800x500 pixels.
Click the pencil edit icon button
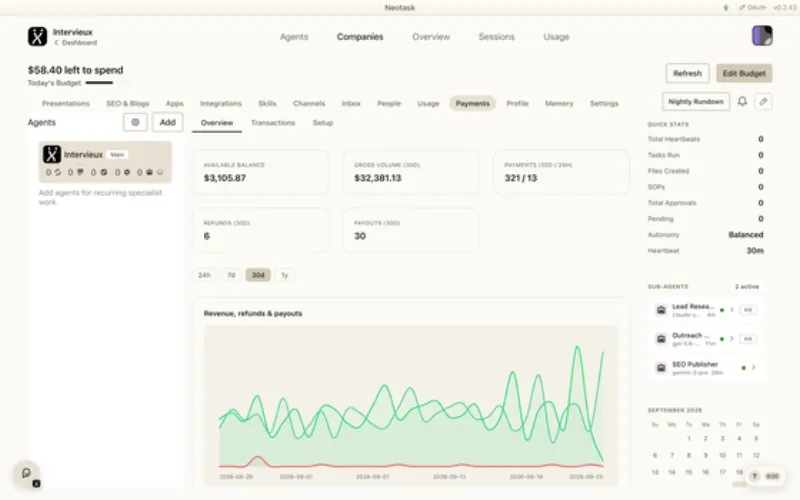(763, 102)
